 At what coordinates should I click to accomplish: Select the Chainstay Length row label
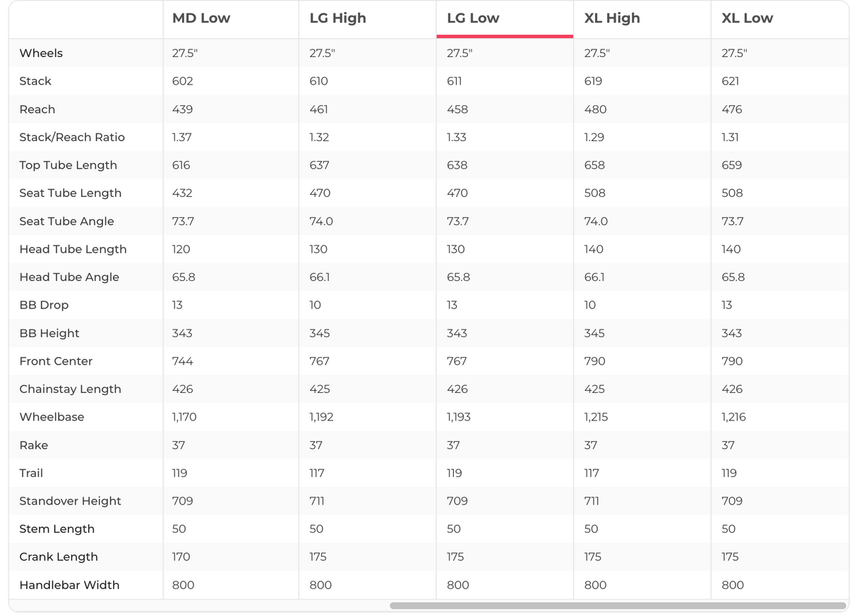click(70, 389)
